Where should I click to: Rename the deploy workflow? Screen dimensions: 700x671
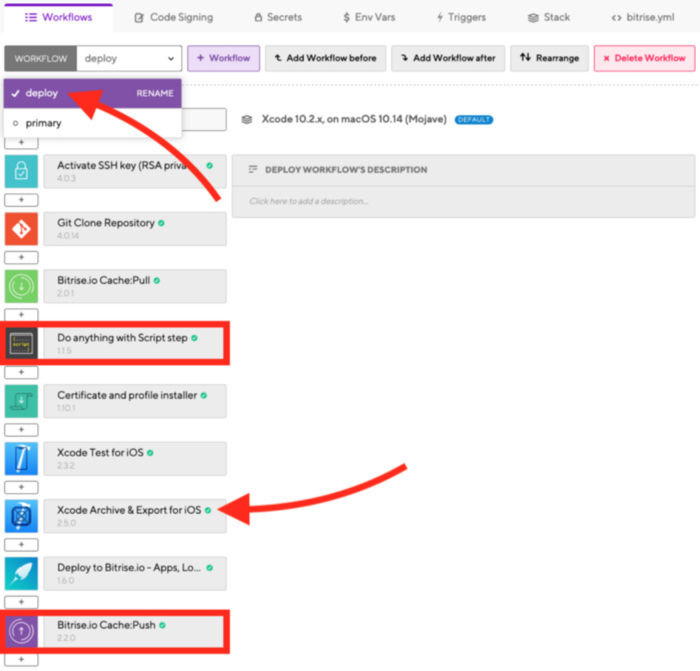[154, 93]
